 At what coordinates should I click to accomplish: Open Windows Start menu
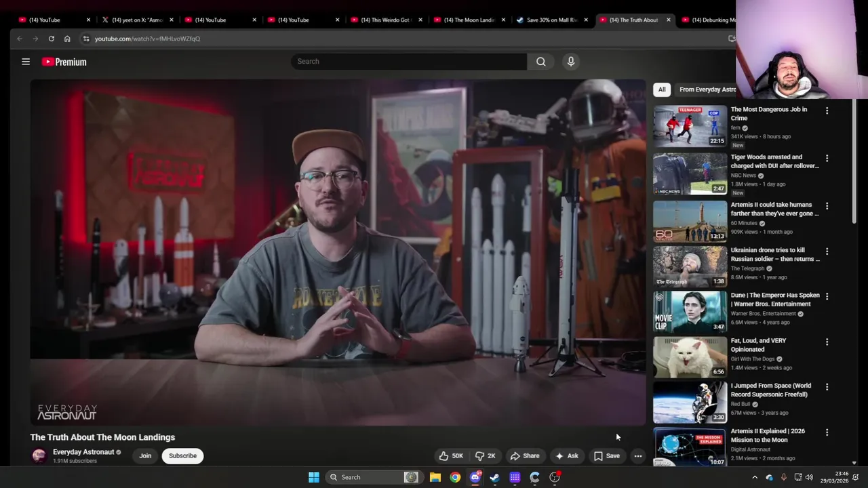pos(314,477)
